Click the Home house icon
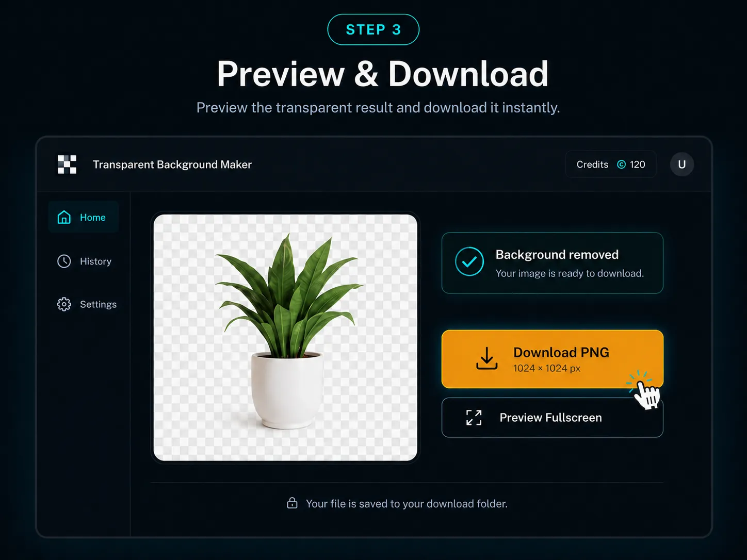 point(64,217)
